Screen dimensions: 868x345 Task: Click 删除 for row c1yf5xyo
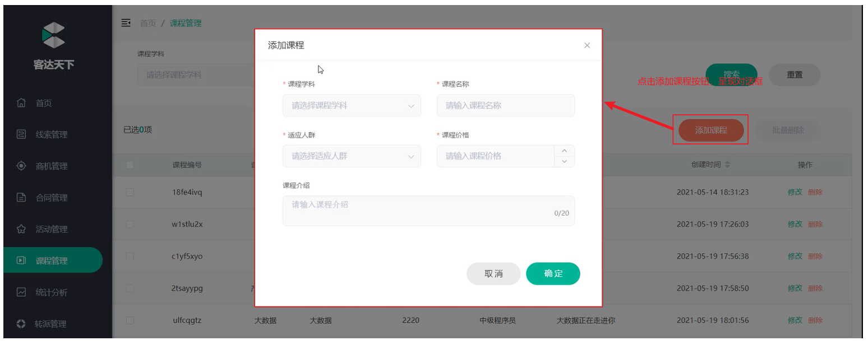tap(815, 256)
